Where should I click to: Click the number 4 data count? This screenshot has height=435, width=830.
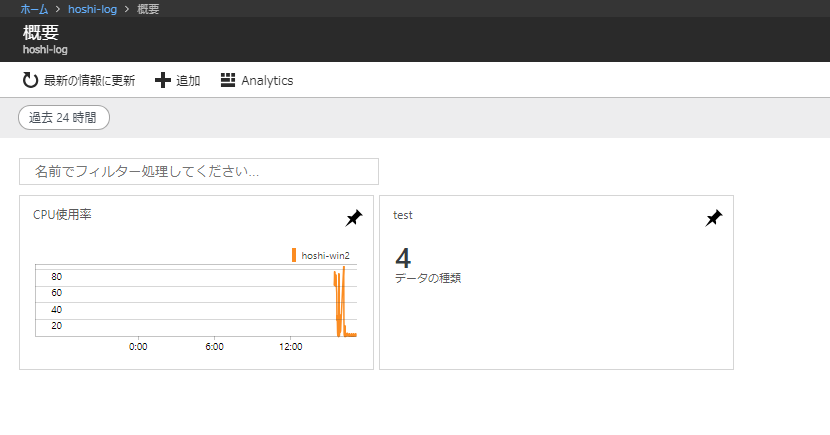[x=403, y=258]
